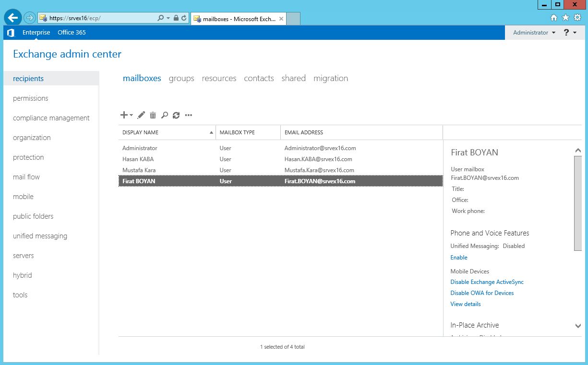Viewport: 588px width, 365px height.
Task: Open the mobile section
Action: click(x=23, y=197)
